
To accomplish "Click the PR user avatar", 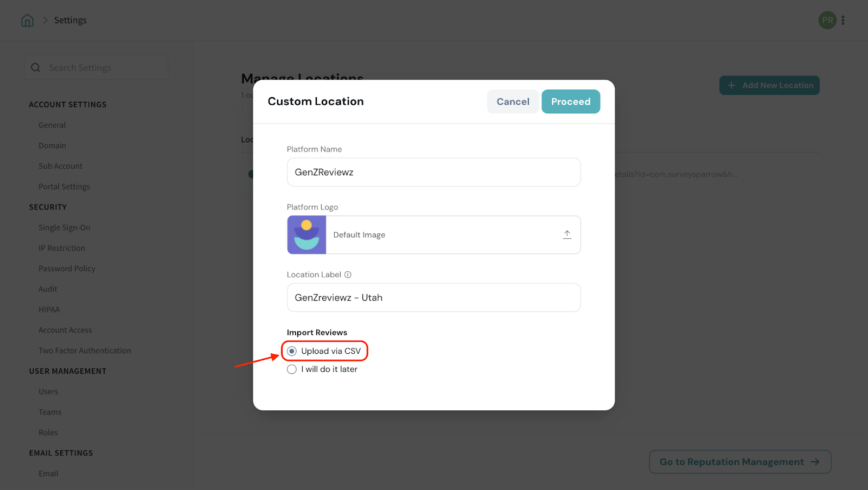I will click(827, 20).
